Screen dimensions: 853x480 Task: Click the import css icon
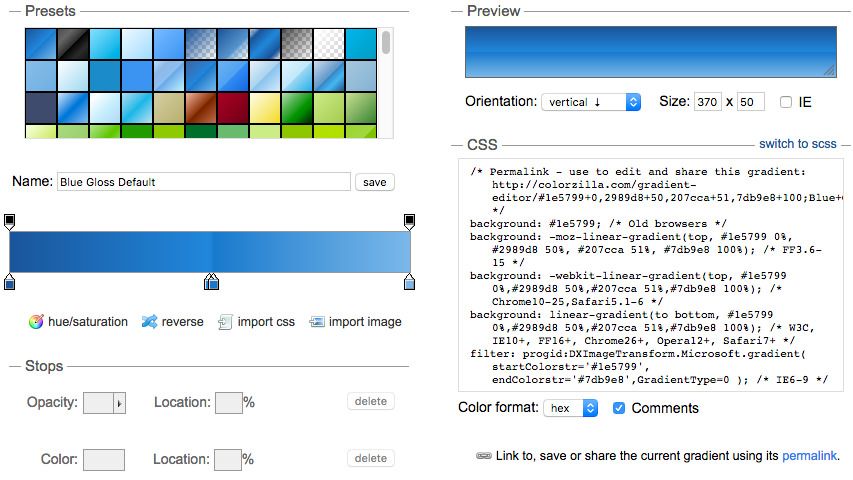pyautogui.click(x=225, y=322)
